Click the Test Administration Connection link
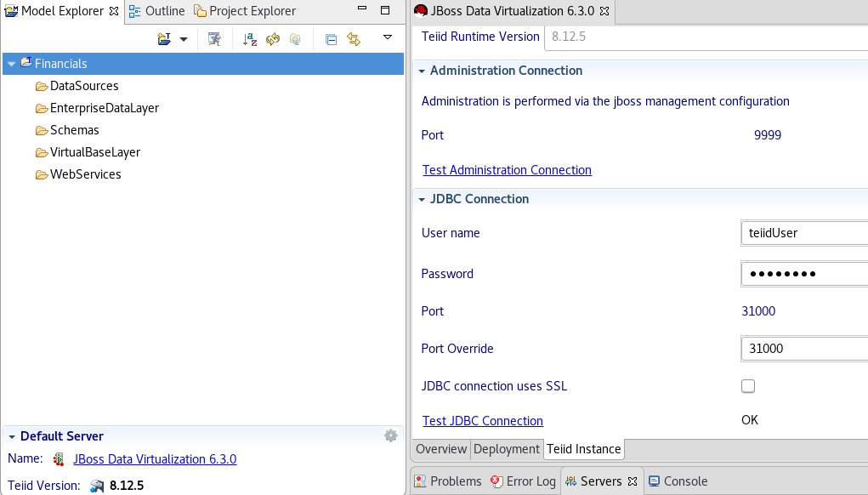The image size is (868, 495). pyautogui.click(x=507, y=170)
